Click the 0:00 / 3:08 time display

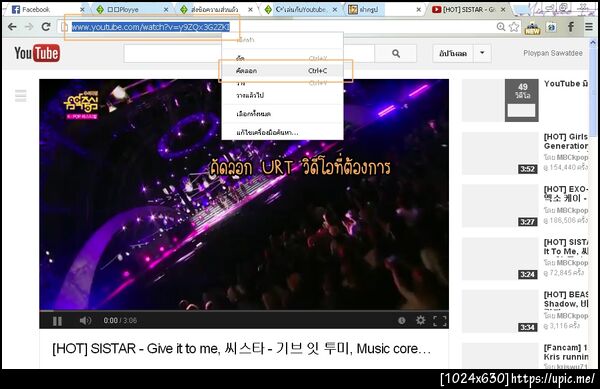(120, 321)
